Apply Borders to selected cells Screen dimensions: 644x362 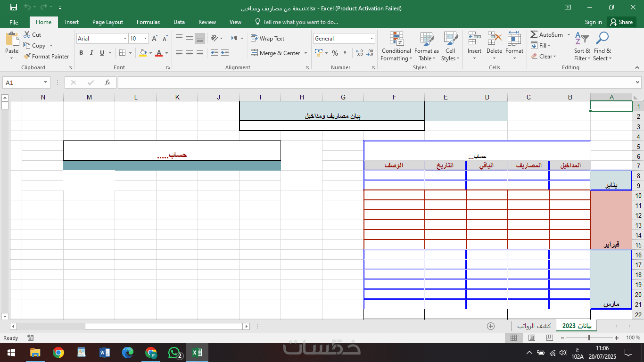pos(122,53)
